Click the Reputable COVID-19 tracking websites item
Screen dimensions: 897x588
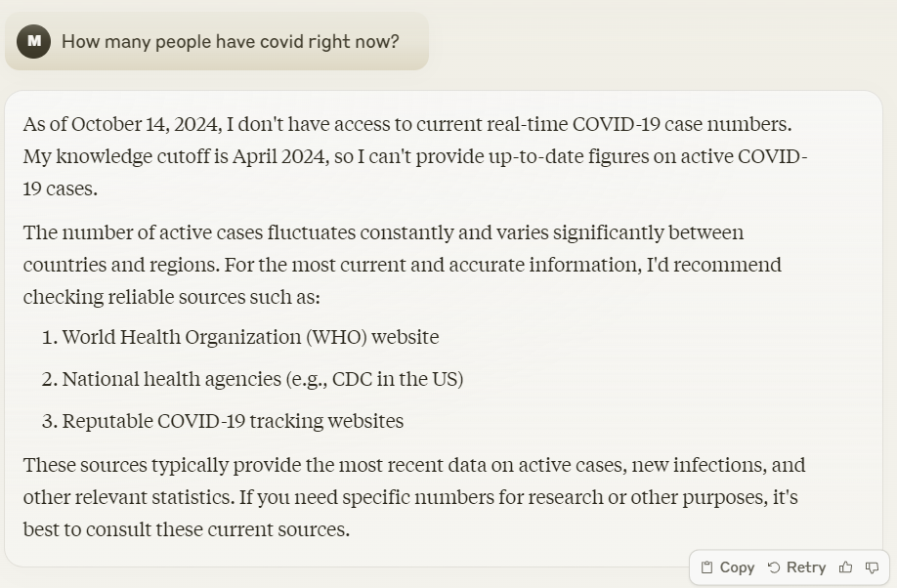click(223, 421)
